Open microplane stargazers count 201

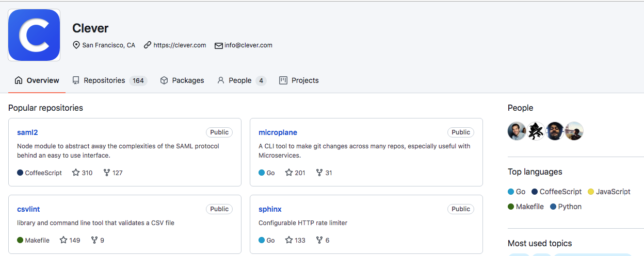(x=300, y=173)
